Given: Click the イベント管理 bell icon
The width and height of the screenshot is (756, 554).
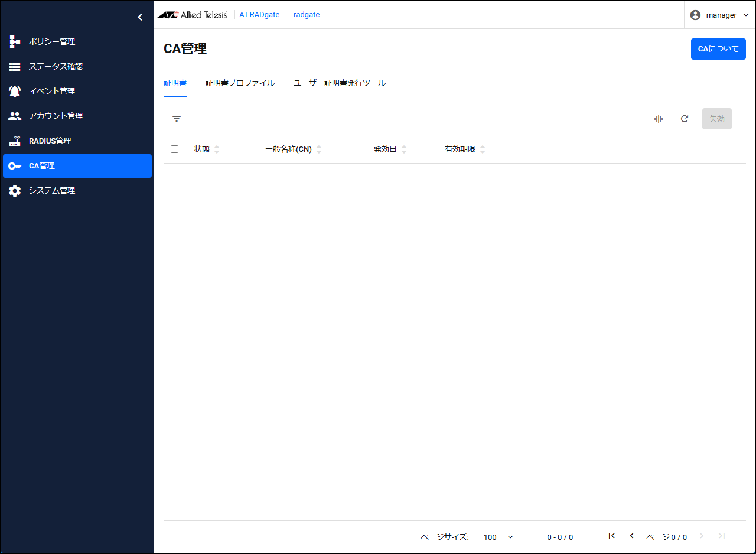Looking at the screenshot, I should 15,91.
